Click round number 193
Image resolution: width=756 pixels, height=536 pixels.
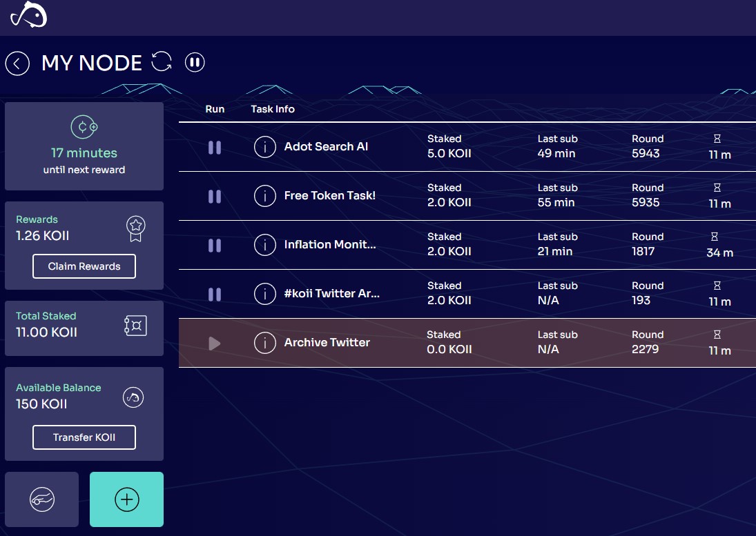pos(641,301)
